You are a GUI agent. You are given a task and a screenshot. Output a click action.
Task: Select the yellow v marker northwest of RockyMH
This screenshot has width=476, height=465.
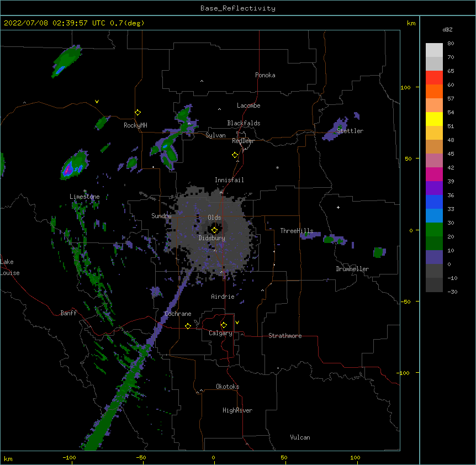[97, 102]
